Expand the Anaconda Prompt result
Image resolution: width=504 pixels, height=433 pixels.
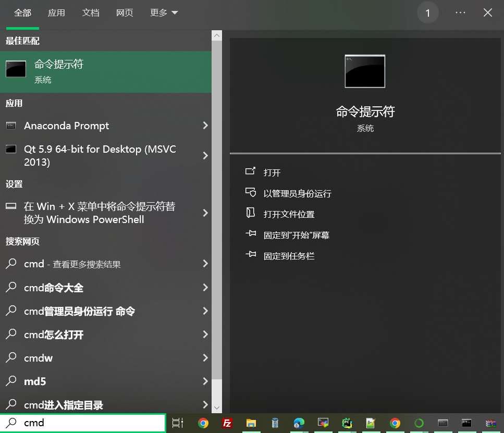click(x=205, y=126)
